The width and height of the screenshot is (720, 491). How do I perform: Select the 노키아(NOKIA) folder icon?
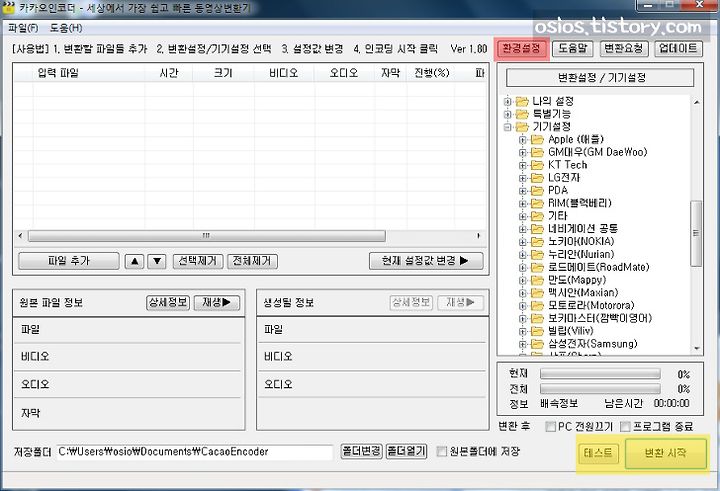[x=537, y=242]
